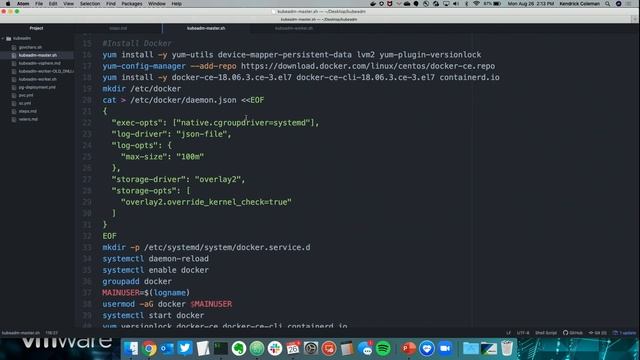Open the blue folder stack in dock

(471, 349)
